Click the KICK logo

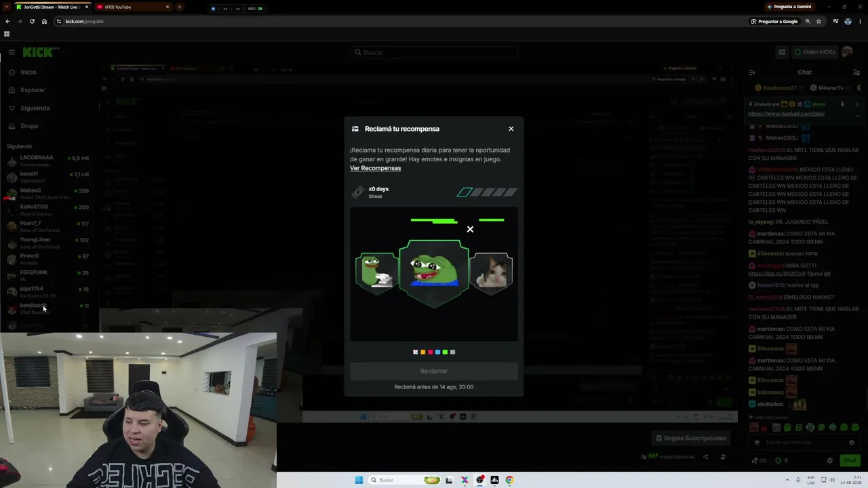pyautogui.click(x=39, y=52)
